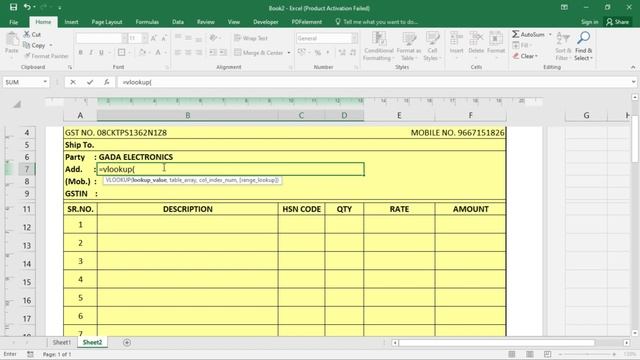The width and height of the screenshot is (640, 360).
Task: Toggle Underline formatting
Action: point(101,52)
